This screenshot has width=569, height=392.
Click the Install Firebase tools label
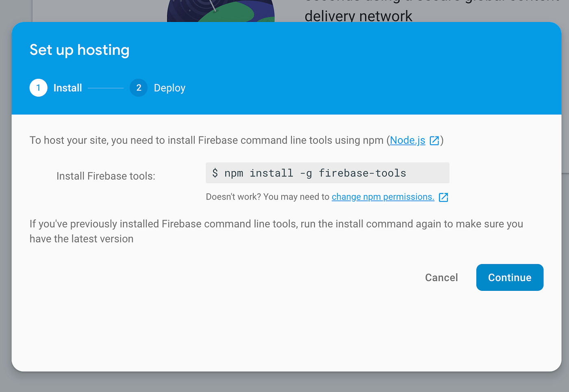pos(105,176)
